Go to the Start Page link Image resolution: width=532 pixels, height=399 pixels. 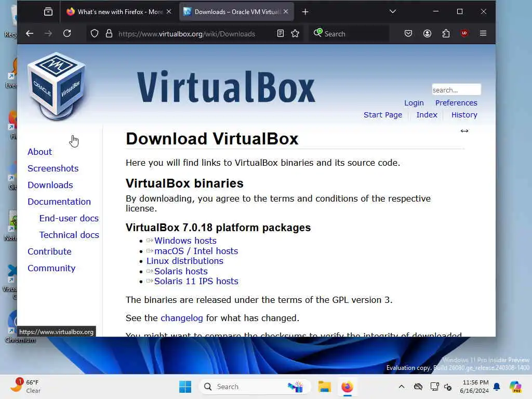pyautogui.click(x=383, y=115)
